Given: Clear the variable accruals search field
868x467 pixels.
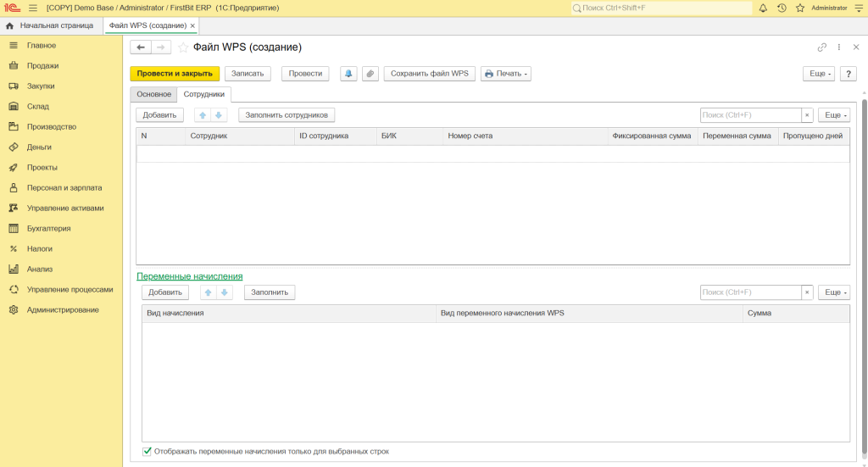Looking at the screenshot, I should pos(807,292).
